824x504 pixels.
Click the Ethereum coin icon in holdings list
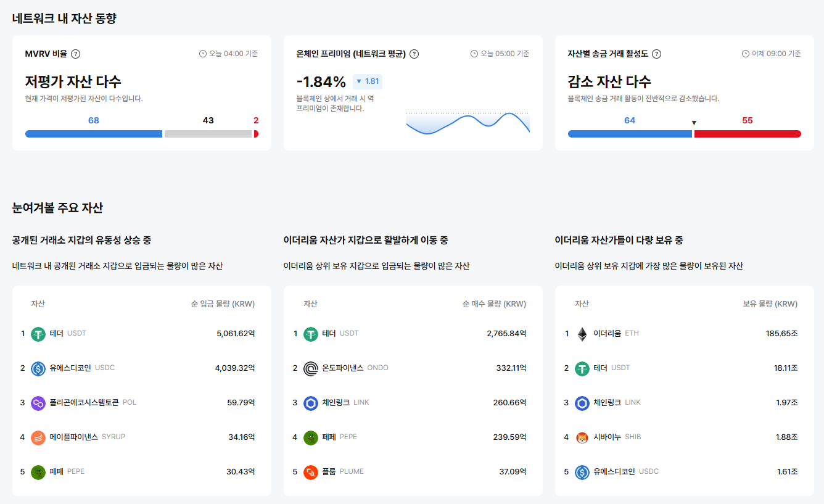(582, 333)
